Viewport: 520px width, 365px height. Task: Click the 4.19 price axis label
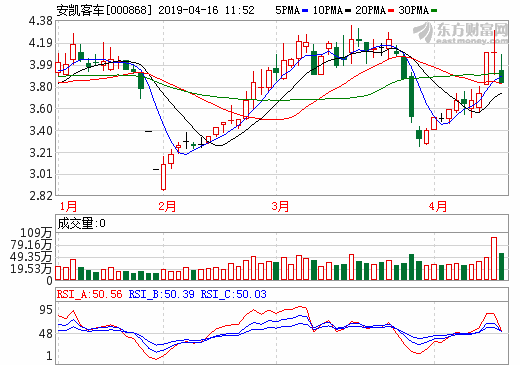pyautogui.click(x=41, y=43)
